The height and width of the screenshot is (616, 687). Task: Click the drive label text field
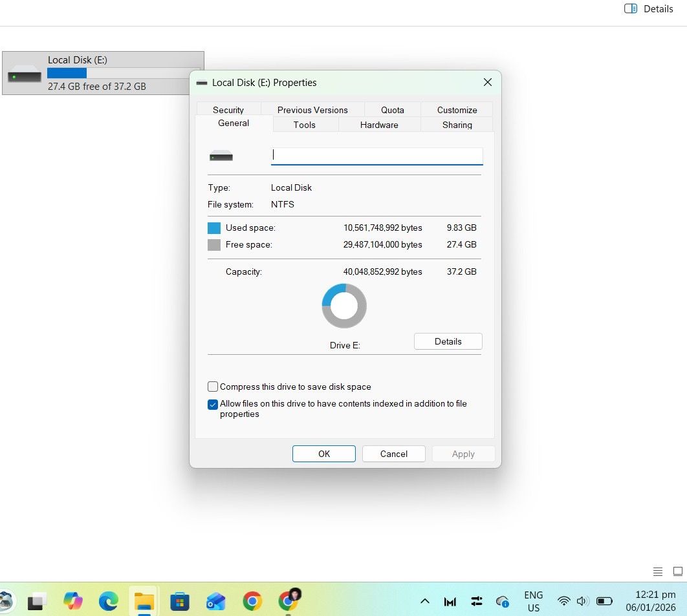(x=376, y=156)
